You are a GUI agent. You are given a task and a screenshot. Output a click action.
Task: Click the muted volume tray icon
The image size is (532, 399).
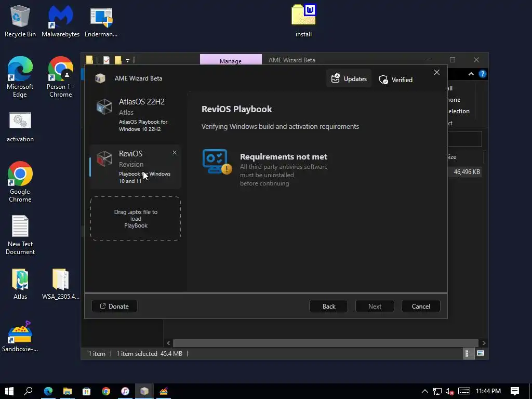tap(449, 392)
